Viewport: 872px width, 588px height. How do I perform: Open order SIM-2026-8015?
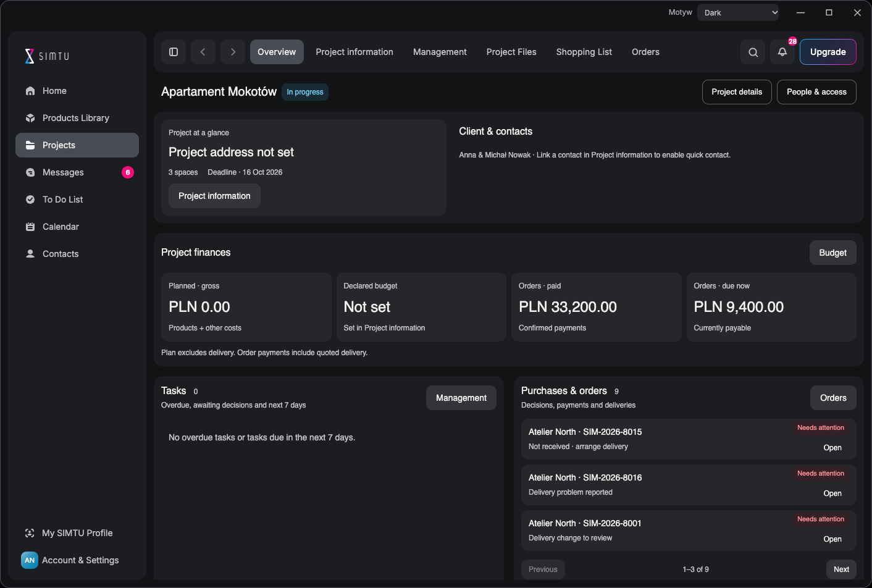click(832, 448)
